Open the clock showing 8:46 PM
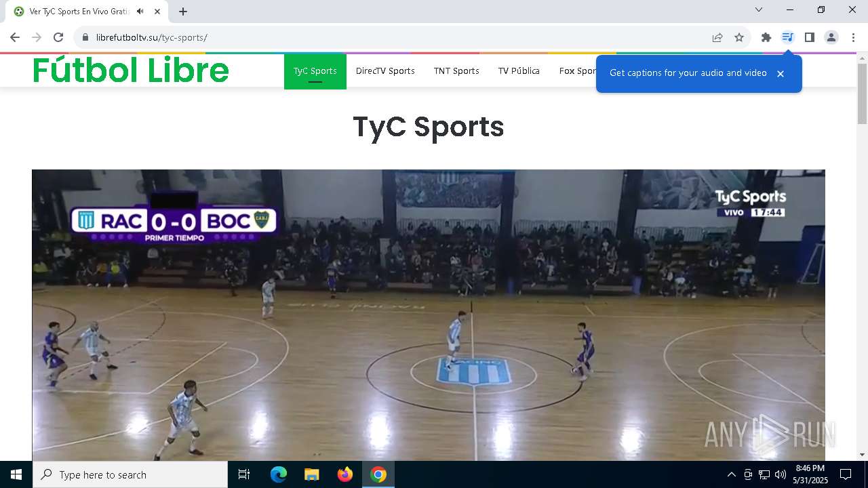The height and width of the screenshot is (488, 868). pos(810,474)
